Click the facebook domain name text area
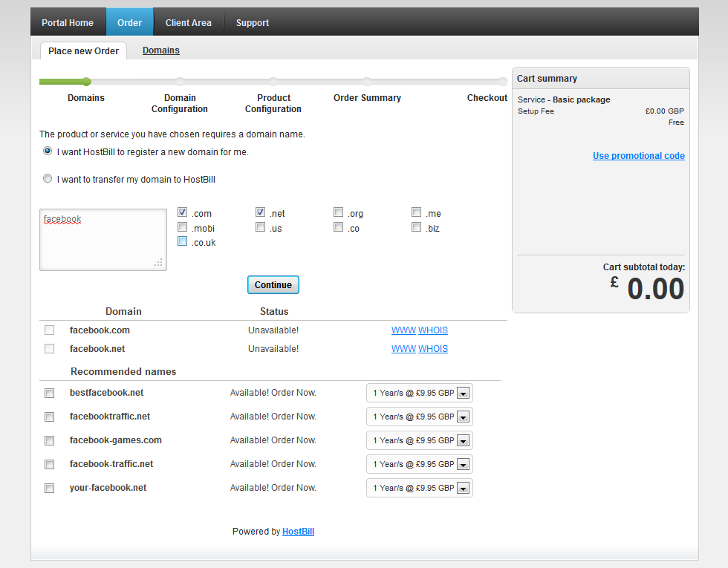 coord(103,239)
